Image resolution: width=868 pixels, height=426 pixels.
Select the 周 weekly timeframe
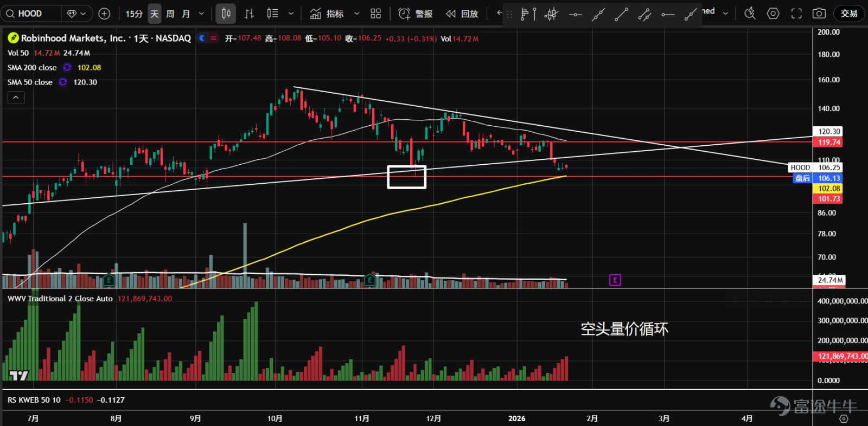(x=170, y=14)
